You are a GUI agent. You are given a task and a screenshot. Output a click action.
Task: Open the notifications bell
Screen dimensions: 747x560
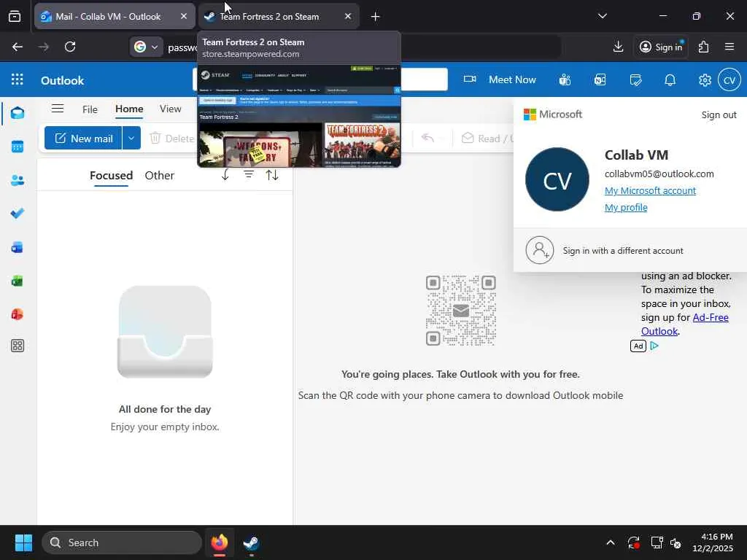click(670, 80)
